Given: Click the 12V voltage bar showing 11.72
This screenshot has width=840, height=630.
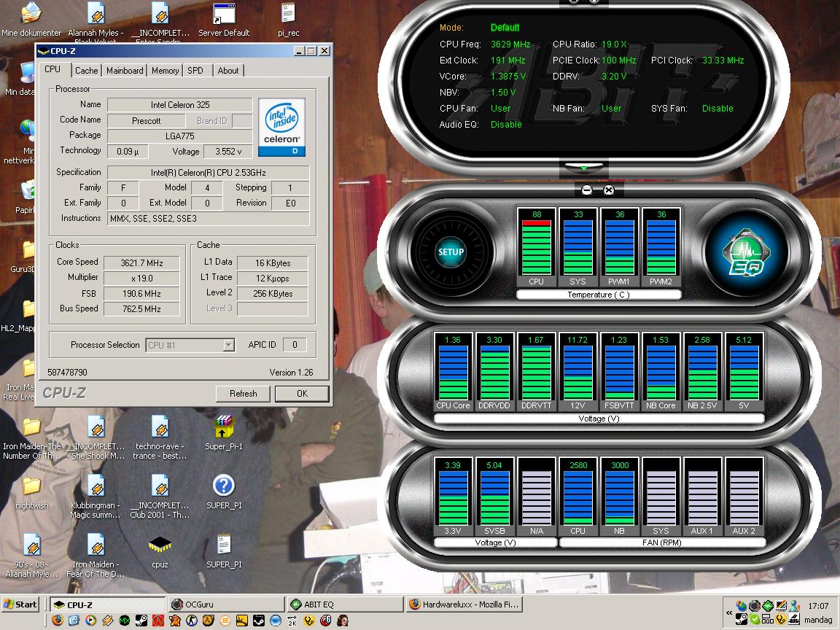Looking at the screenshot, I should (578, 373).
